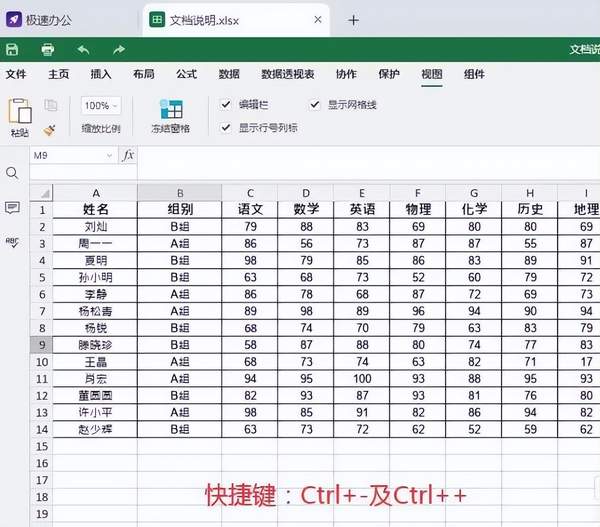
Task: Toggle the 显示行号列标 headings checkbox
Action: 226,127
